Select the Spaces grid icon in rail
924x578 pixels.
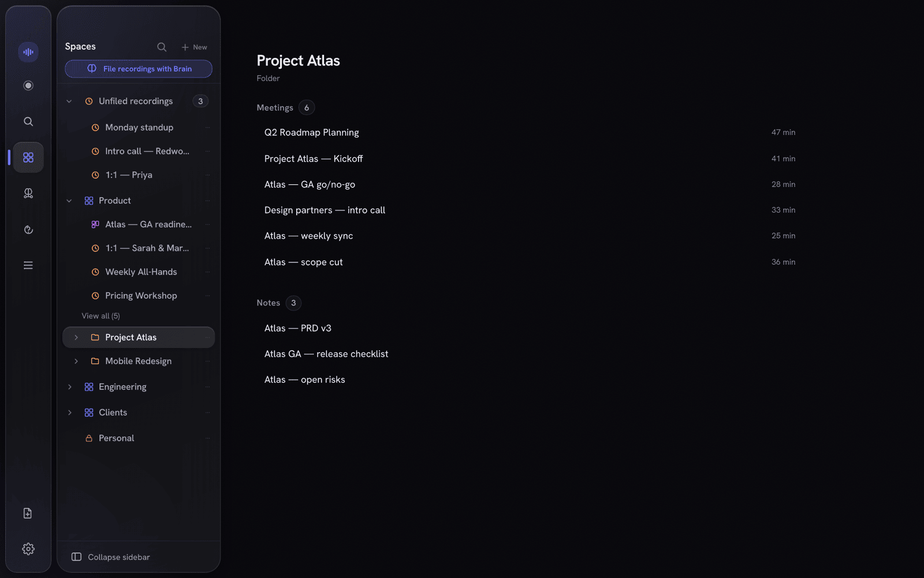pyautogui.click(x=28, y=157)
